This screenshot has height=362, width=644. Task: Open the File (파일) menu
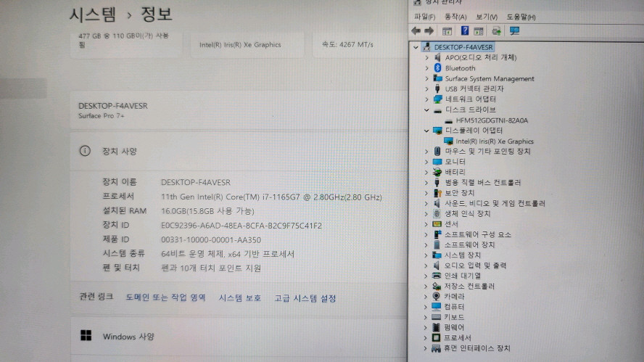tap(424, 17)
